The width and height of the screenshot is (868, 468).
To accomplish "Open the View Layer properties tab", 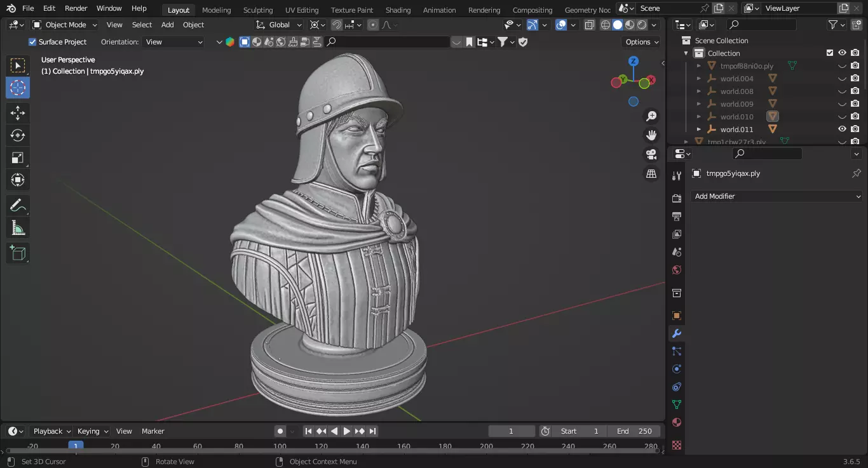I will [677, 234].
